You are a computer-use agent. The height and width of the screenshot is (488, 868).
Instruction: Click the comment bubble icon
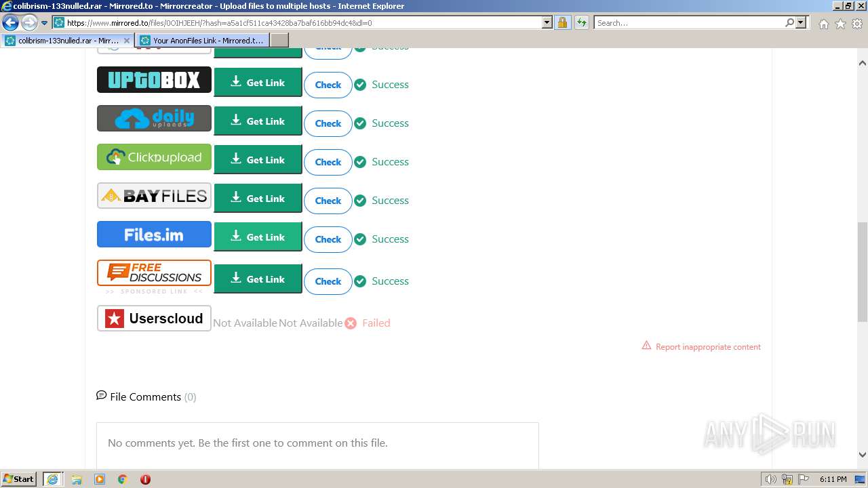tap(102, 395)
